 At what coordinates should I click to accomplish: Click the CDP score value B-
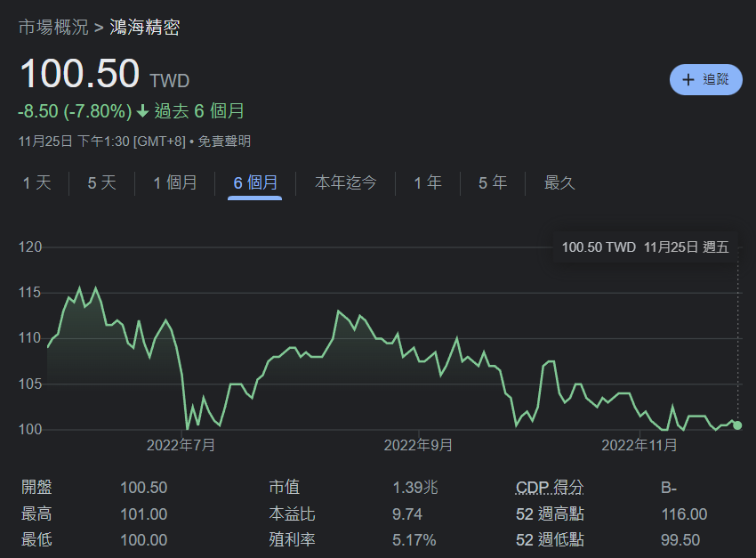(669, 488)
